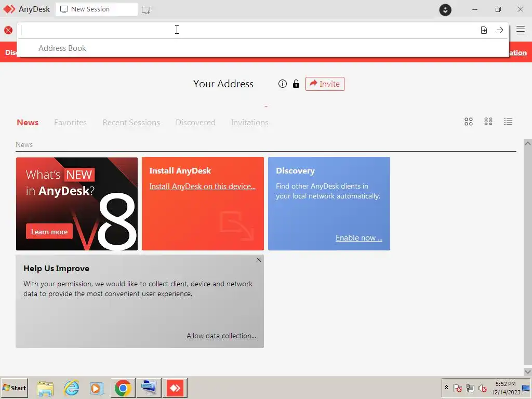Select large tiles view icon
Screen dimensions: 532x399
click(x=469, y=122)
